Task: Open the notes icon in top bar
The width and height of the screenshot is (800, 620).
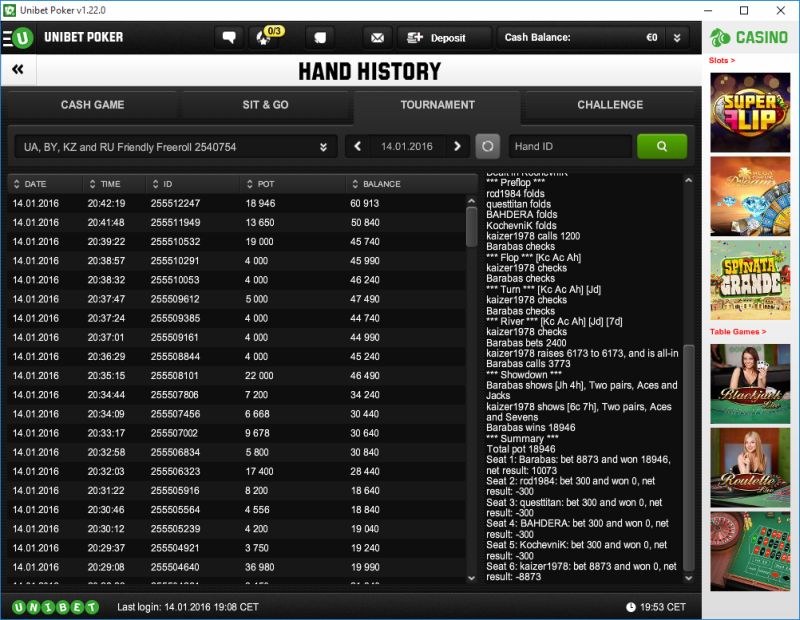Action: tap(320, 38)
